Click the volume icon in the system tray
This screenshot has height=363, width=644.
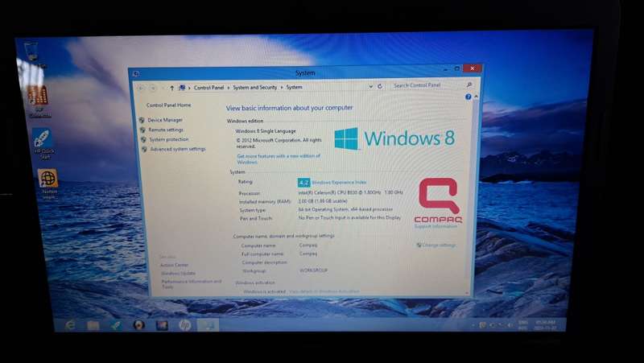point(510,325)
